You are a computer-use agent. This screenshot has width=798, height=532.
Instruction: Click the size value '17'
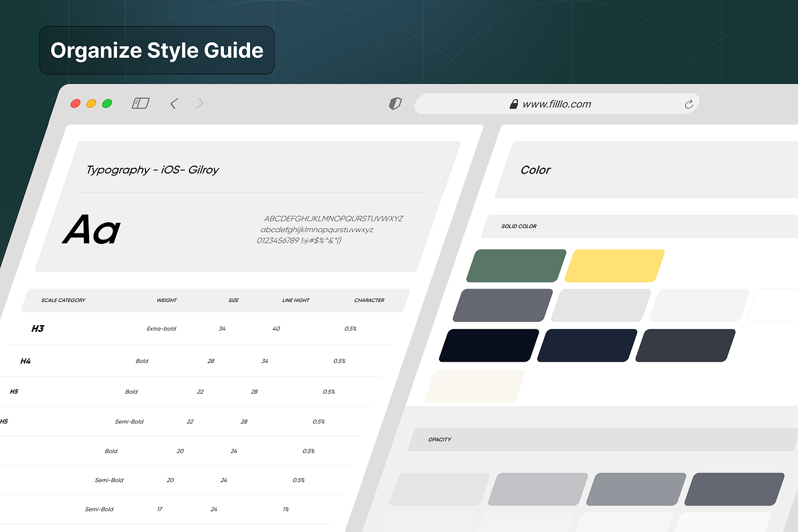point(160,509)
